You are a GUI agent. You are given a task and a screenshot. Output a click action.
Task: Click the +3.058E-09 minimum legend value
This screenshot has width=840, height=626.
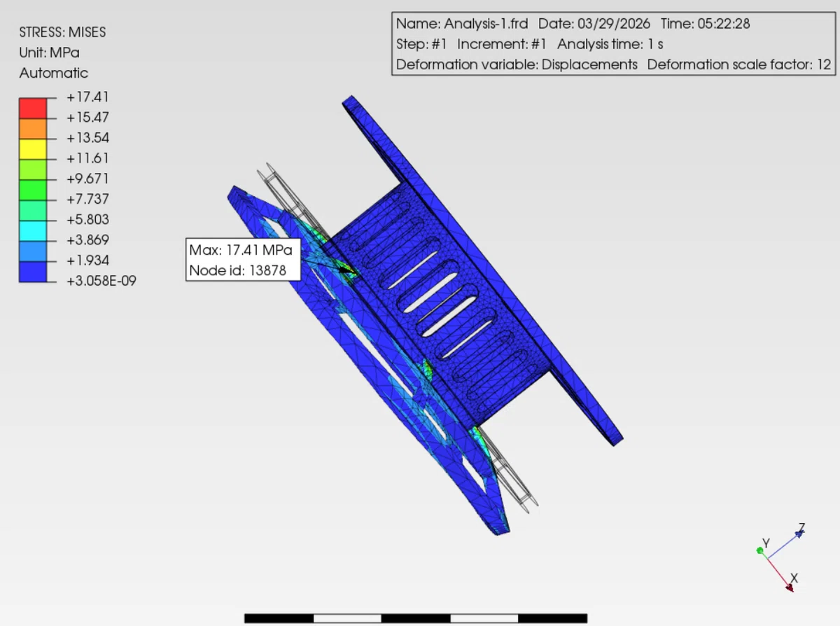[101, 281]
